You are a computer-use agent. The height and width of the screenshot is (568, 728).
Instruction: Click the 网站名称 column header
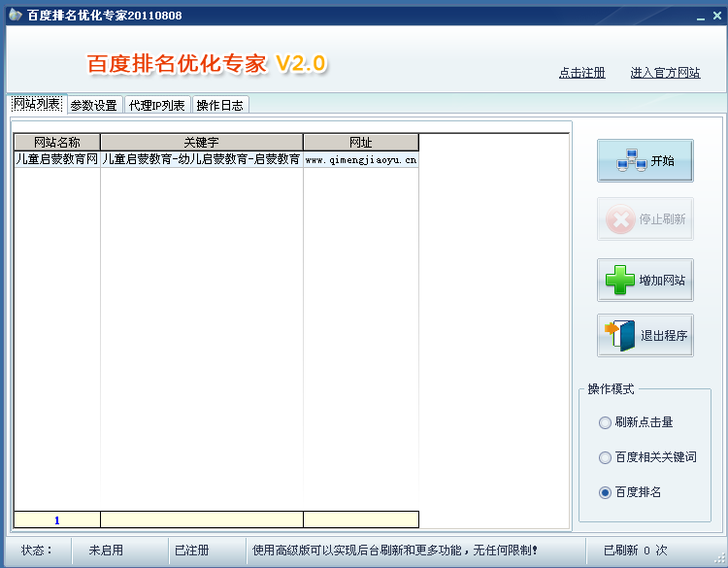tap(57, 142)
